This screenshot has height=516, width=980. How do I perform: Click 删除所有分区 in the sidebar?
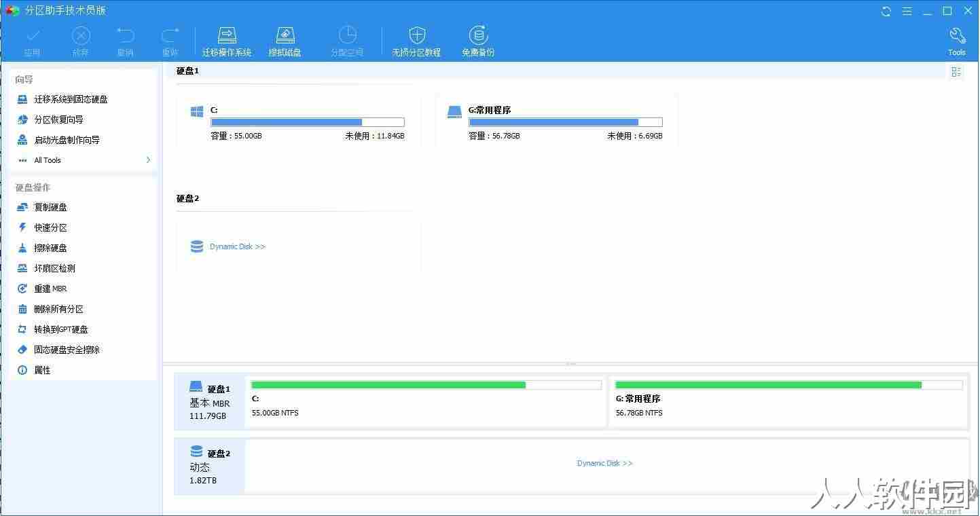(x=59, y=309)
